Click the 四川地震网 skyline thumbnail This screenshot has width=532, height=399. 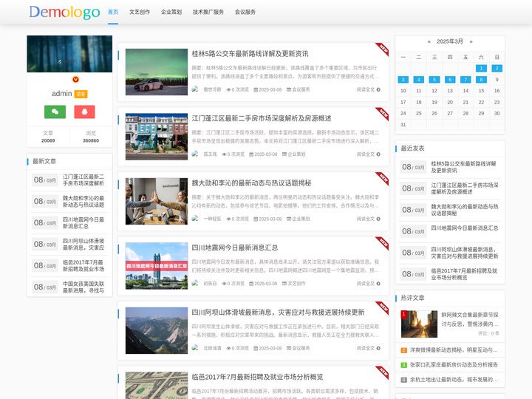(157, 266)
